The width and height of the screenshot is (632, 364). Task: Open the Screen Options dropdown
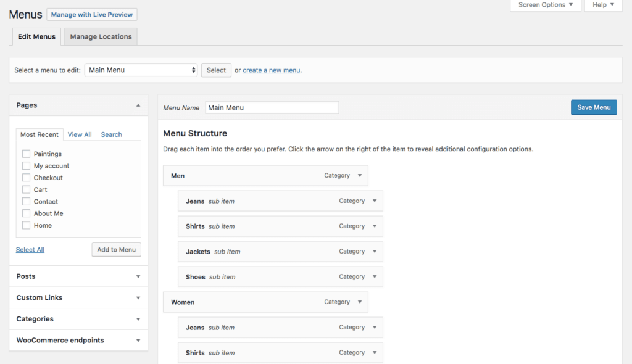tap(545, 5)
